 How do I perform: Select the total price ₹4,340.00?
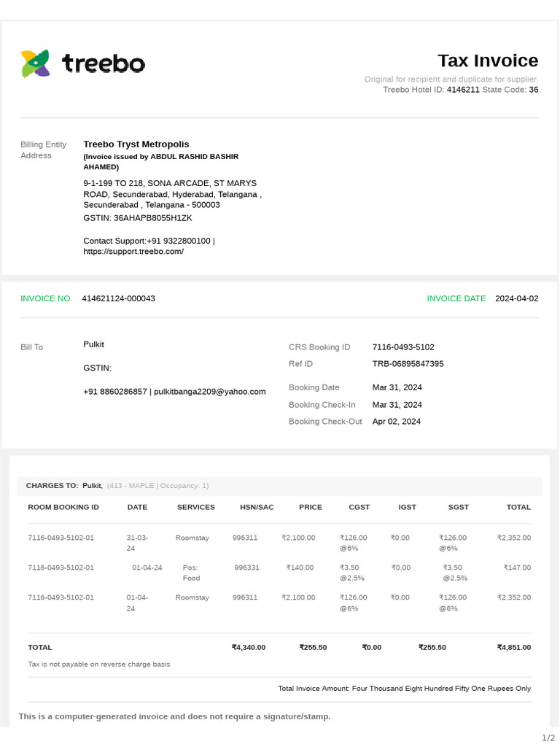[x=249, y=647]
